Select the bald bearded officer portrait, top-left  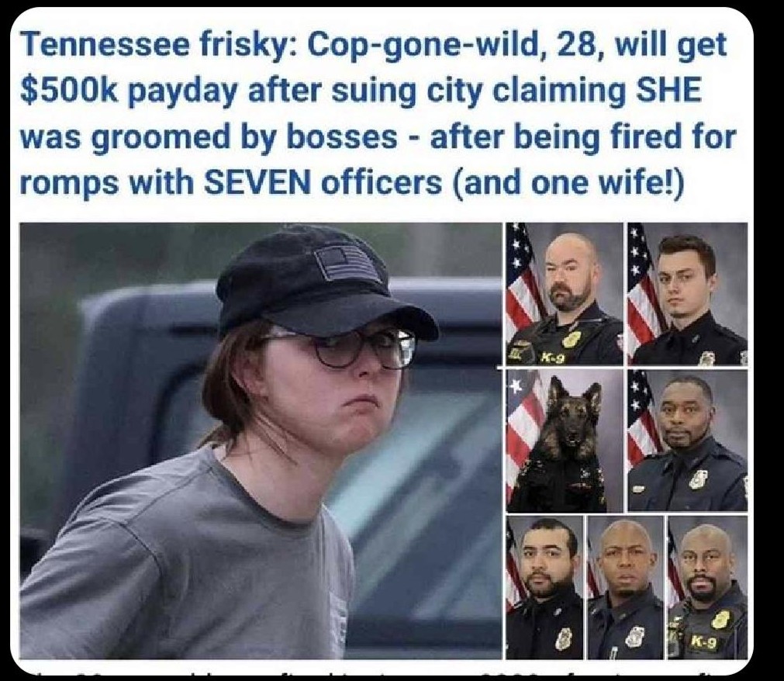click(x=565, y=293)
